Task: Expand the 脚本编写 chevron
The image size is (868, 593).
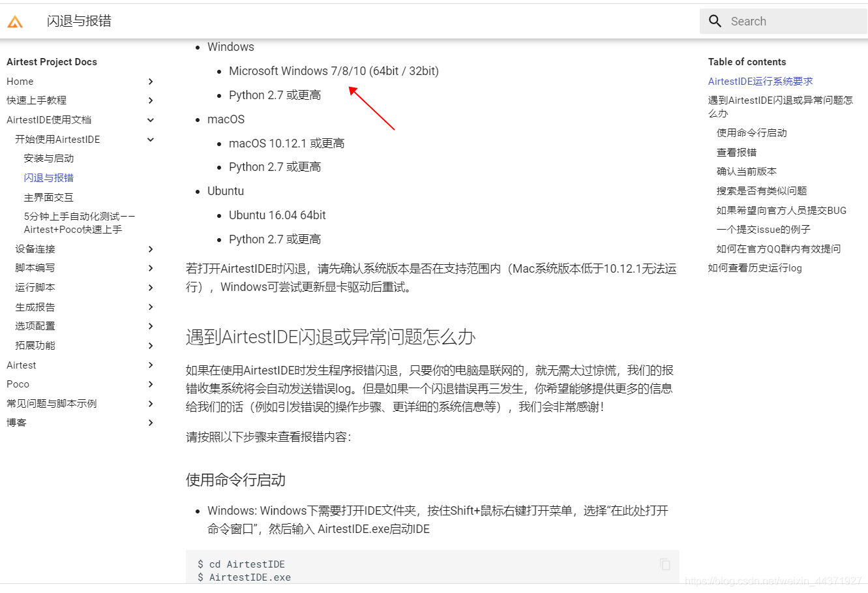Action: pos(151,268)
